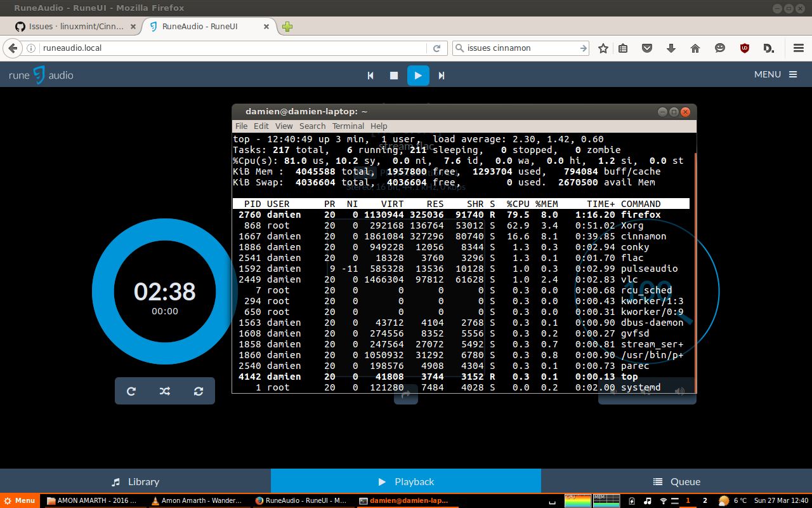Open the Firefox downloads panel

[671, 48]
